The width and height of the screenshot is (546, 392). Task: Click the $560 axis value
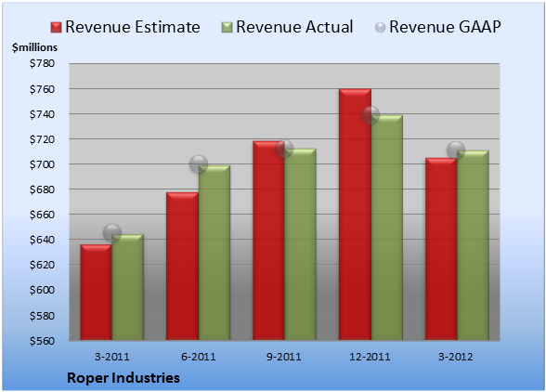42,341
